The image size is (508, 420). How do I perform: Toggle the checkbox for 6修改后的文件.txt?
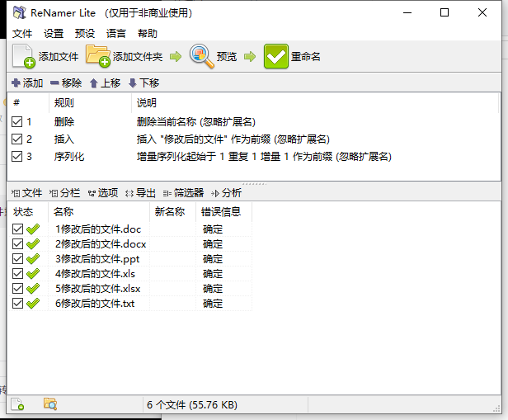18,304
